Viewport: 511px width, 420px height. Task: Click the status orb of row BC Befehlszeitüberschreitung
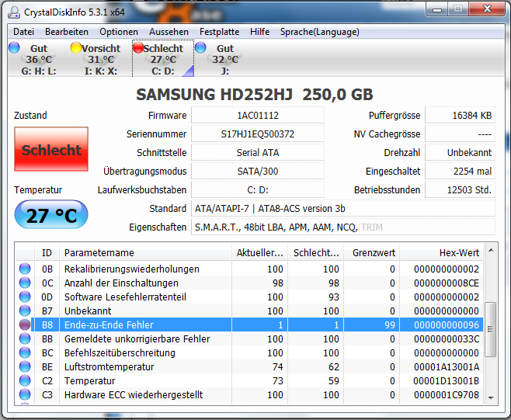click(25, 353)
